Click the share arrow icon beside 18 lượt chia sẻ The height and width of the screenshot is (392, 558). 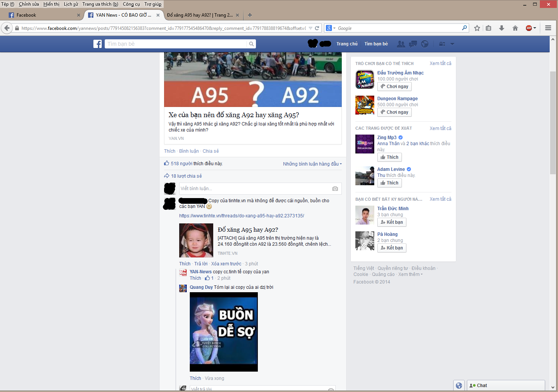[x=166, y=176]
